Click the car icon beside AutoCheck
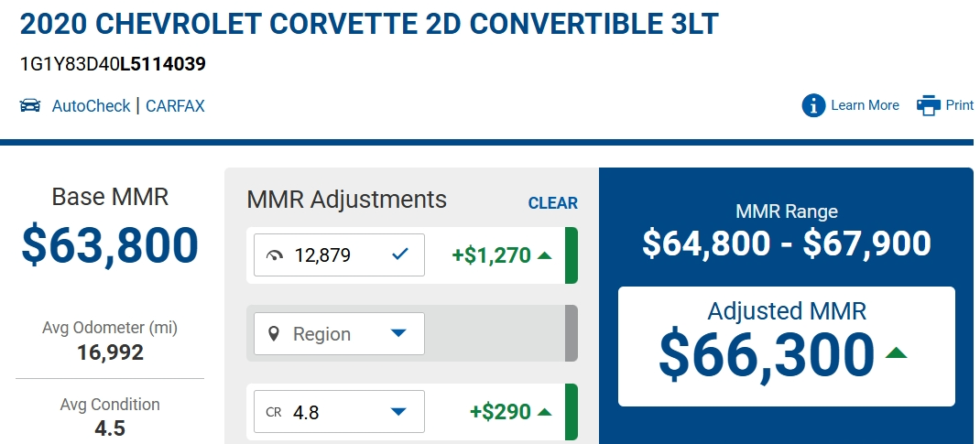This screenshot has width=980, height=444. pos(30,105)
